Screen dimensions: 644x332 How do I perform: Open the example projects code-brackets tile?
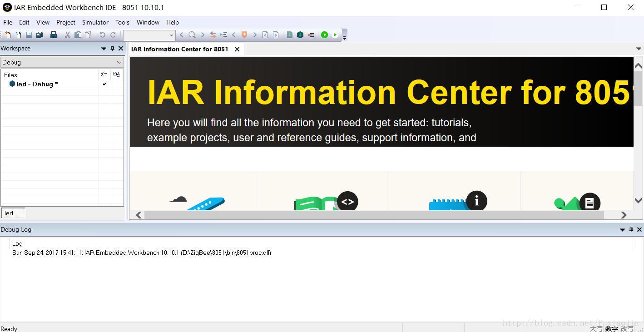322,191
